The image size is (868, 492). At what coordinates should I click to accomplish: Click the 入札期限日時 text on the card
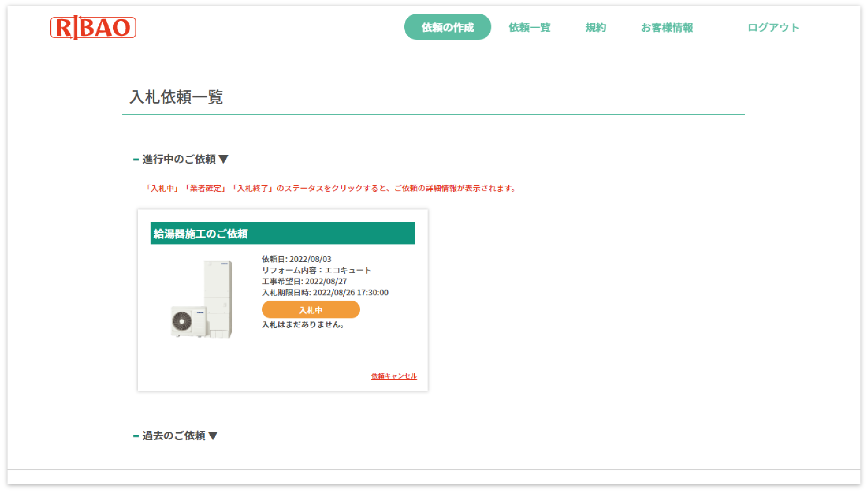point(325,292)
